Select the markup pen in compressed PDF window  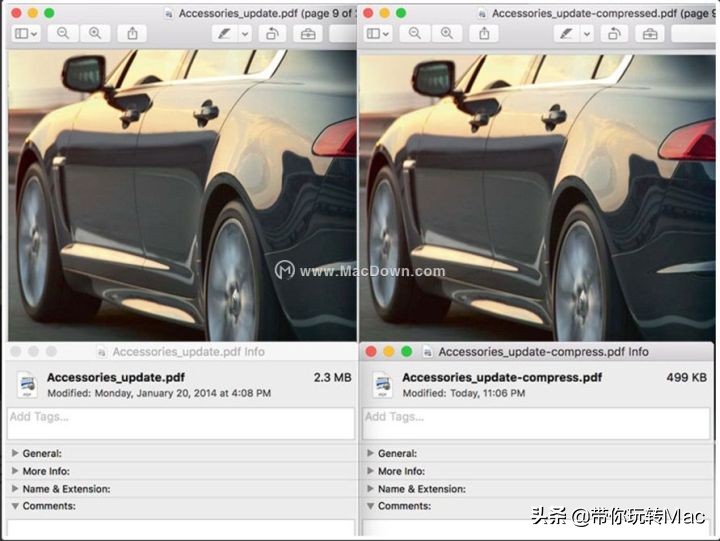coord(567,34)
